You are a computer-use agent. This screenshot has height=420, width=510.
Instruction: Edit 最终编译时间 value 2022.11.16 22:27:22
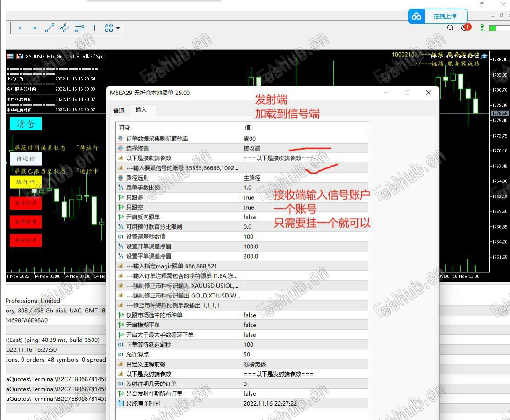pyautogui.click(x=305, y=404)
